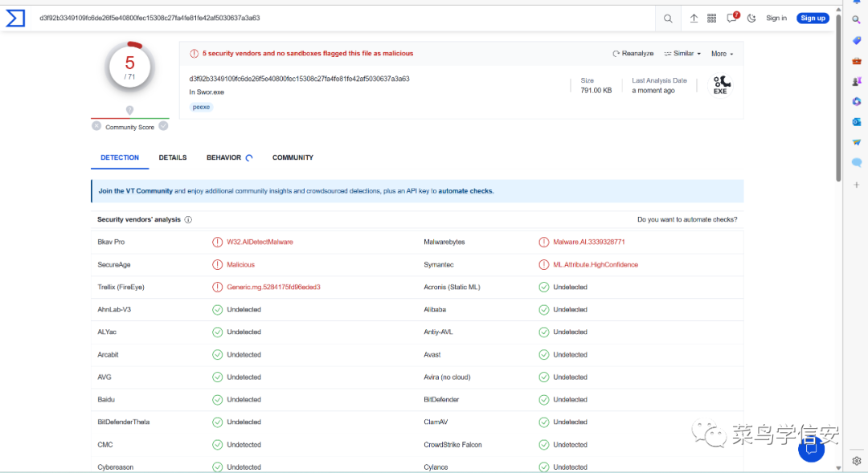Click the peexe tag
Viewport: 868px width, 473px height.
(x=201, y=108)
